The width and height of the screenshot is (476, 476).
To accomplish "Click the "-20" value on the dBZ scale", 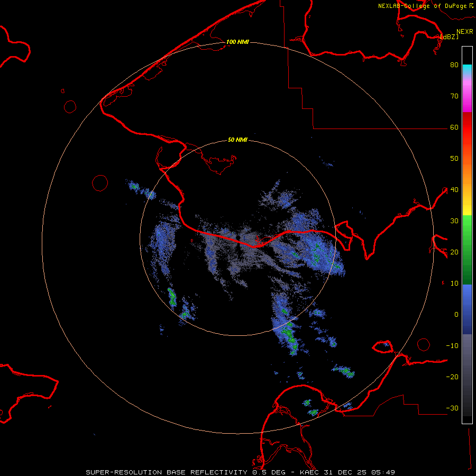I will (x=452, y=377).
